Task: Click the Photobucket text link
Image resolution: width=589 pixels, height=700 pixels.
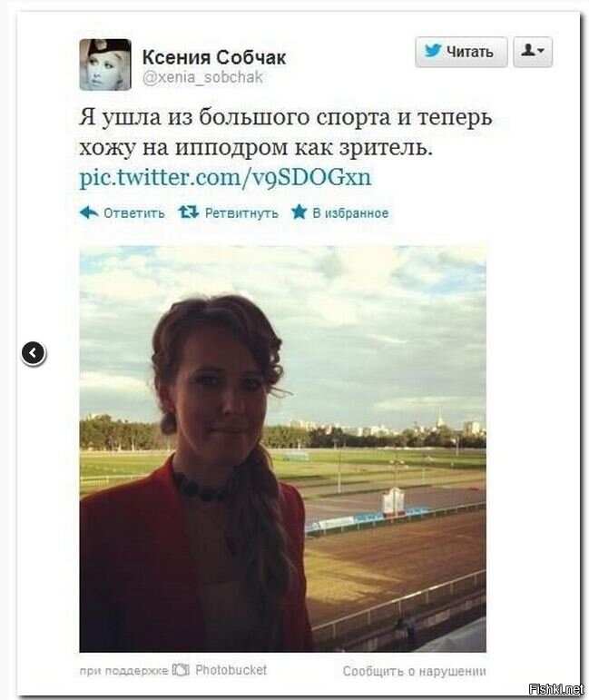Action: (231, 670)
